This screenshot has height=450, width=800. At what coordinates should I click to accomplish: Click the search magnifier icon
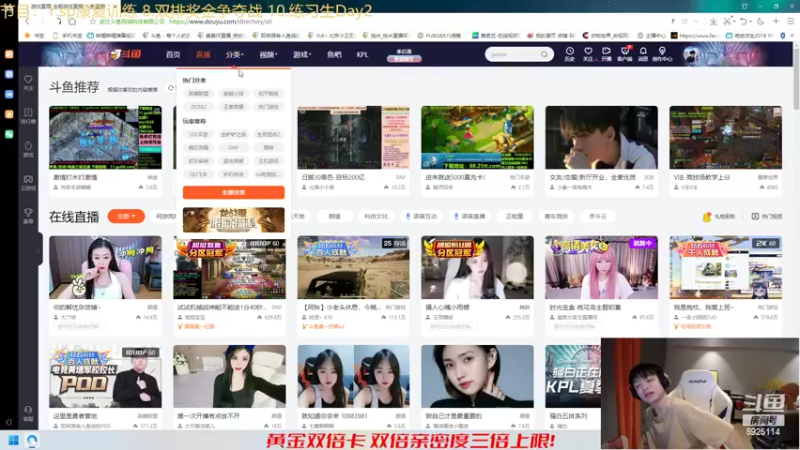[x=544, y=54]
